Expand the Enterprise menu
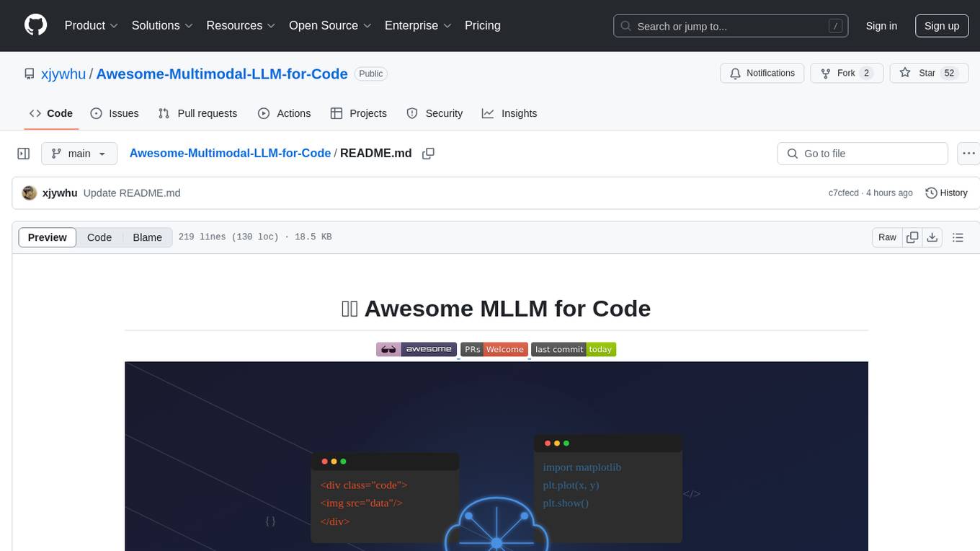This screenshot has height=551, width=980. click(x=418, y=25)
